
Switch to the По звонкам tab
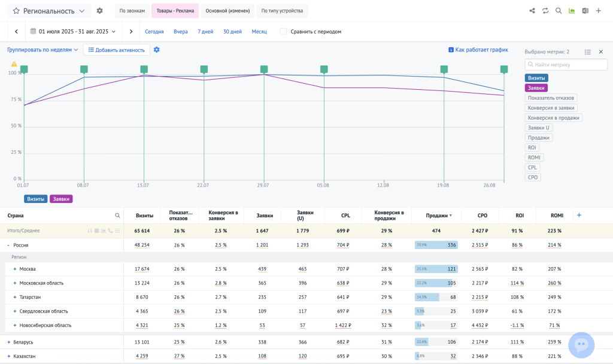pyautogui.click(x=132, y=11)
